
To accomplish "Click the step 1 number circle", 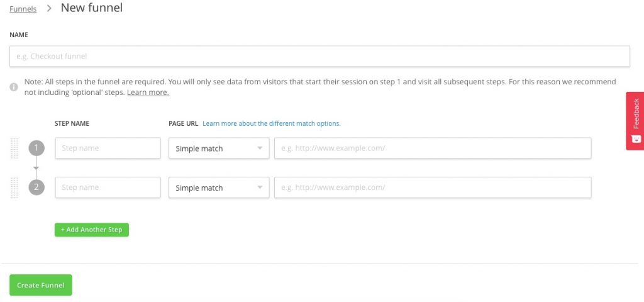I will click(x=36, y=148).
